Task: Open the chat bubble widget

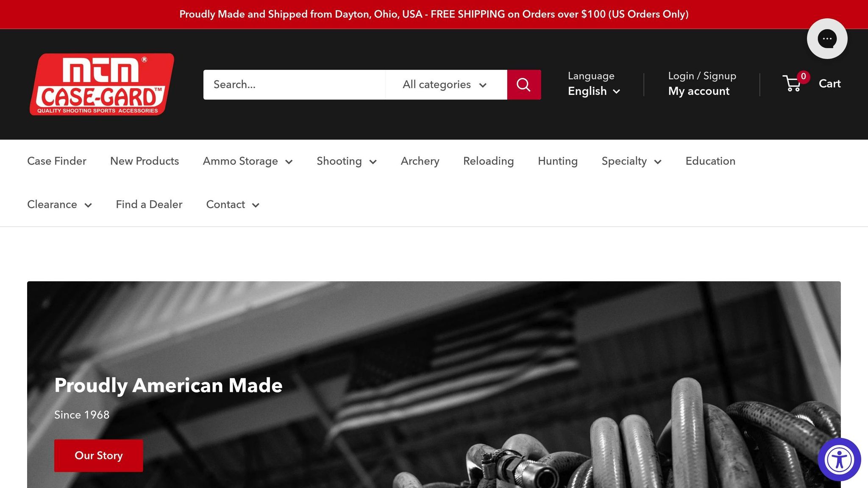Action: pyautogui.click(x=827, y=39)
